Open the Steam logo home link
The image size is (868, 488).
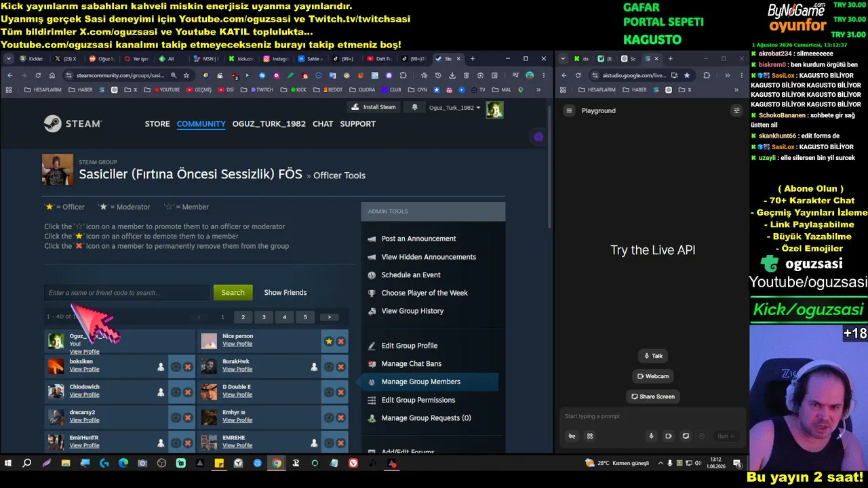[73, 123]
